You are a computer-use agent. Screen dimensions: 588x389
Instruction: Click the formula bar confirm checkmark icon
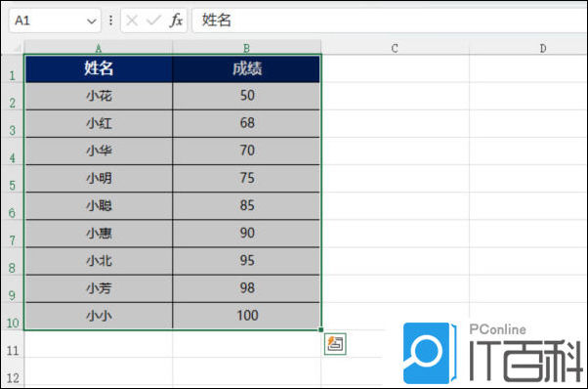(153, 21)
